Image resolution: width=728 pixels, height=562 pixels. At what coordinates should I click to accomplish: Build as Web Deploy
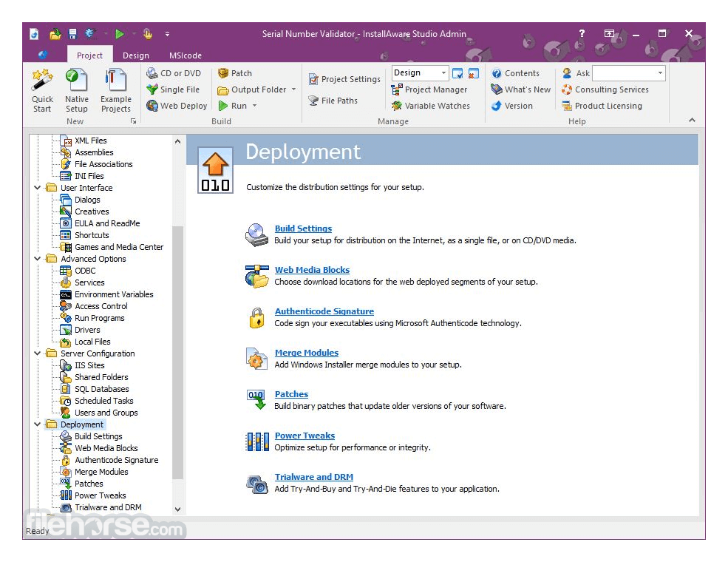coord(177,106)
